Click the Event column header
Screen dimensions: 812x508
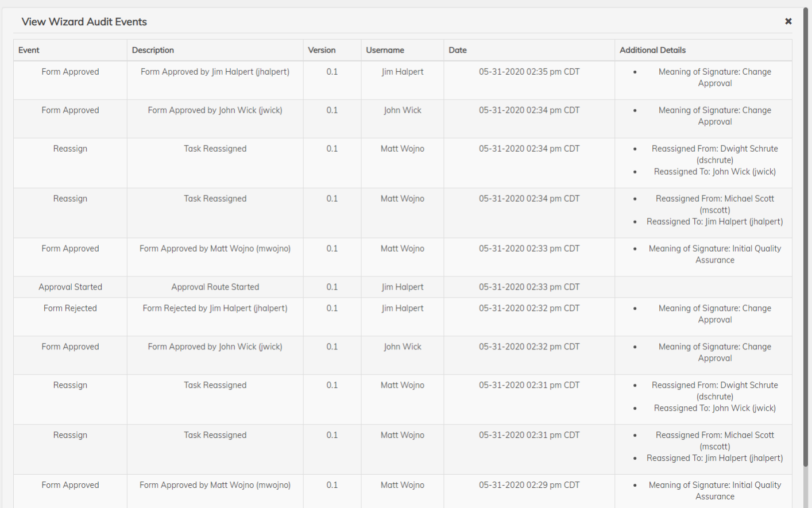pos(29,50)
